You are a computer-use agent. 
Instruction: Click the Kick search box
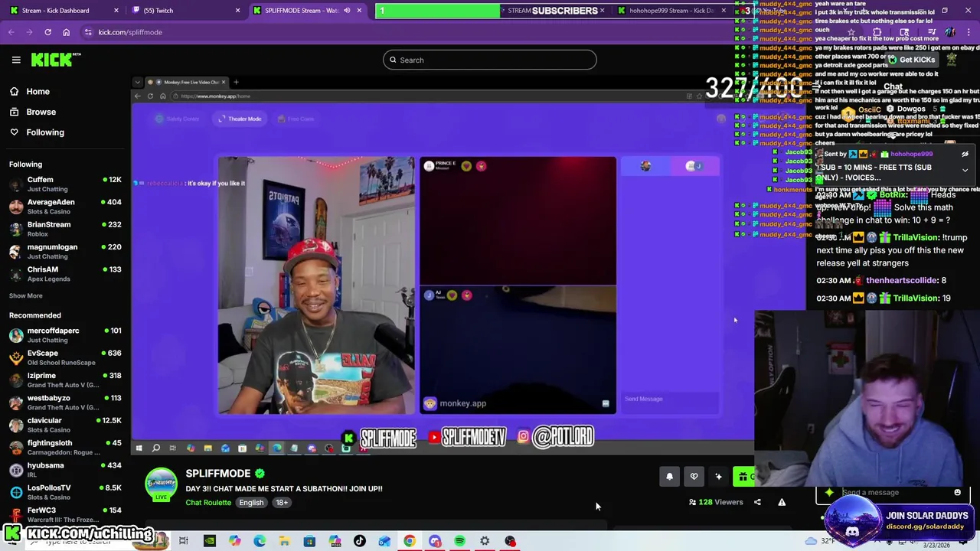[490, 60]
